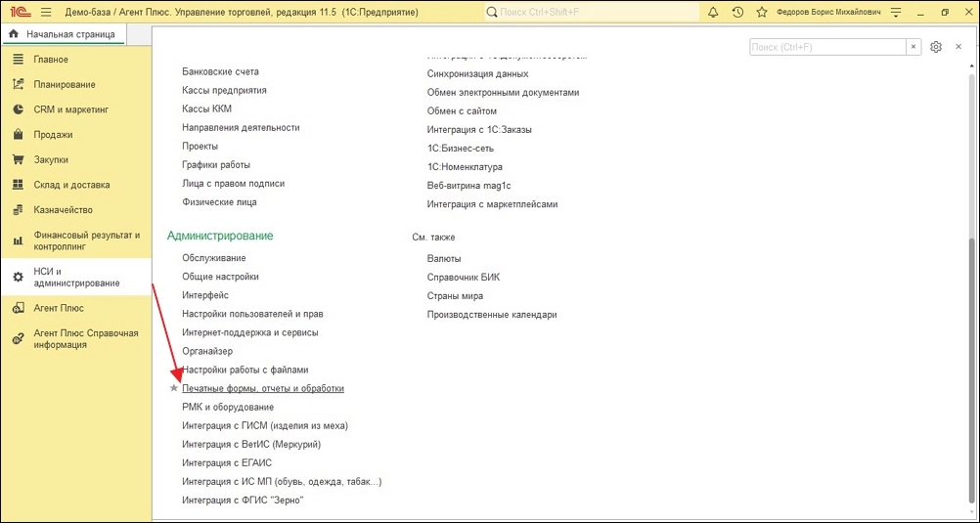The width and height of the screenshot is (980, 523).
Task: Open Интеграция с 1С:Заказы
Action: (479, 130)
